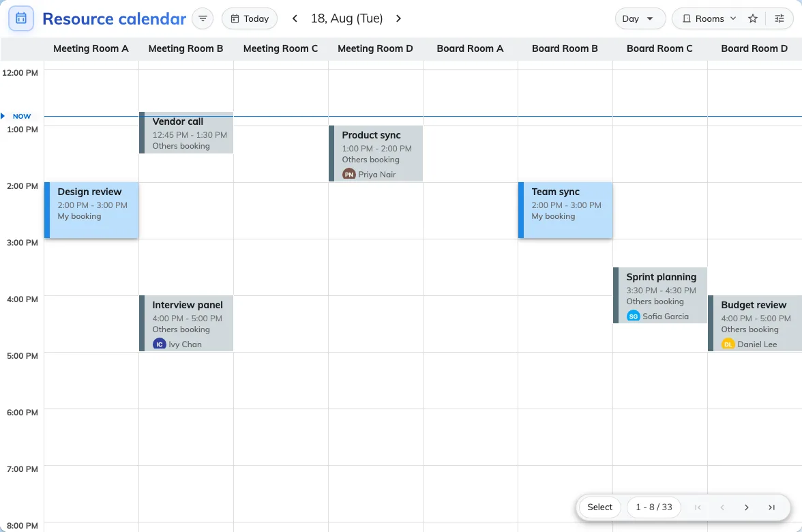Click Ivy Chan's IC avatar
Image resolution: width=802 pixels, height=532 pixels.
tap(159, 344)
